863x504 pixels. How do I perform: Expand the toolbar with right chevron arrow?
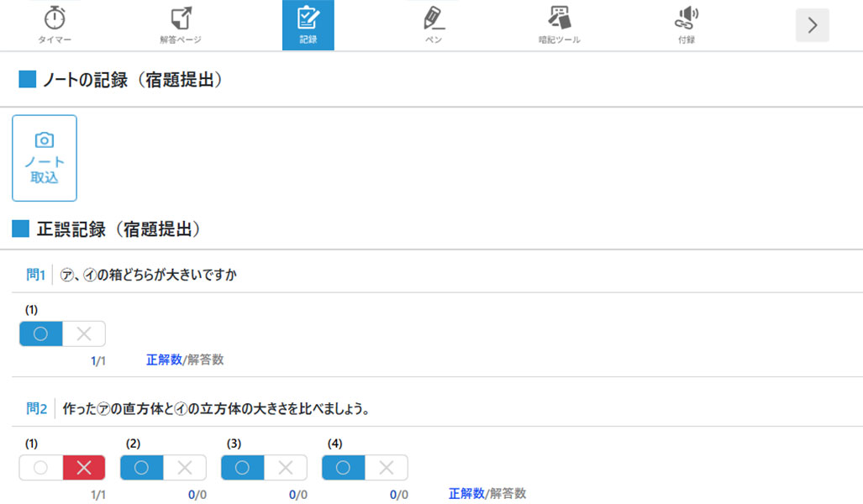[812, 25]
